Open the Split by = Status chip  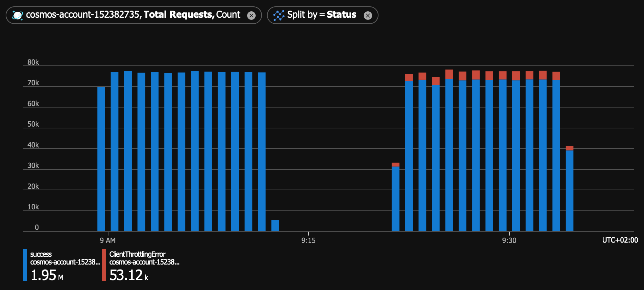click(322, 15)
